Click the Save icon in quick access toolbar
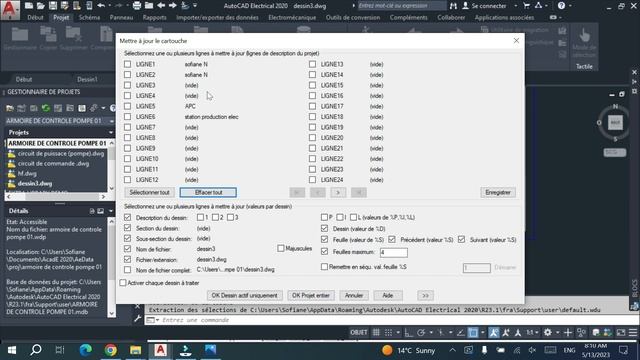The width and height of the screenshot is (640, 360). pyautogui.click(x=53, y=6)
